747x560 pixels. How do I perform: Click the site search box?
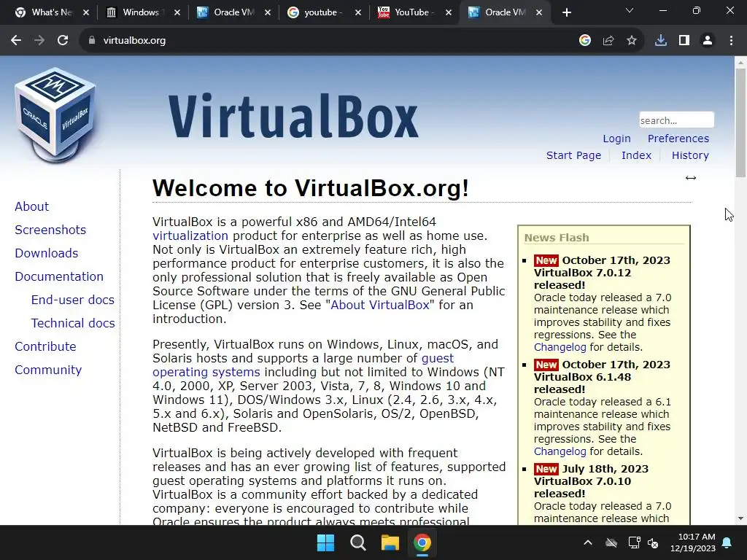pyautogui.click(x=676, y=120)
